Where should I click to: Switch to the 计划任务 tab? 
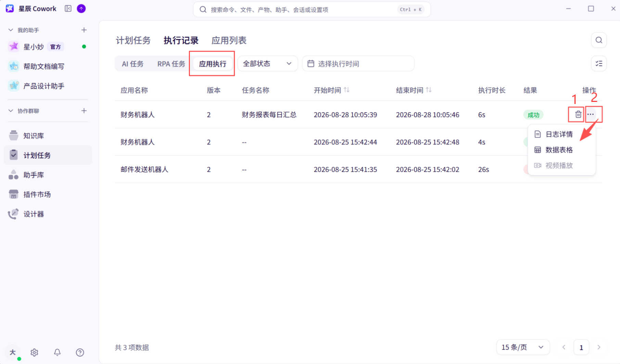tap(133, 40)
